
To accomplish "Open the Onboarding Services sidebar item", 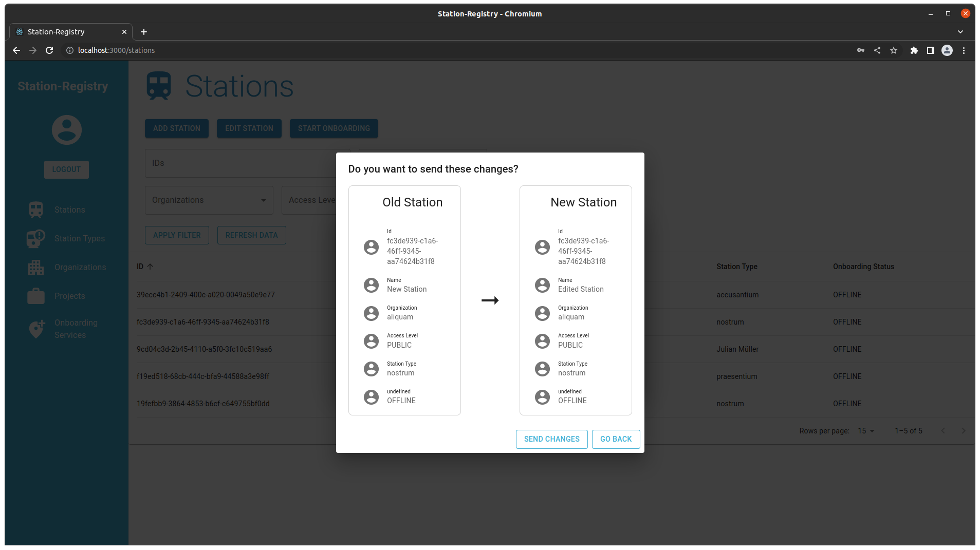I will [x=66, y=329].
